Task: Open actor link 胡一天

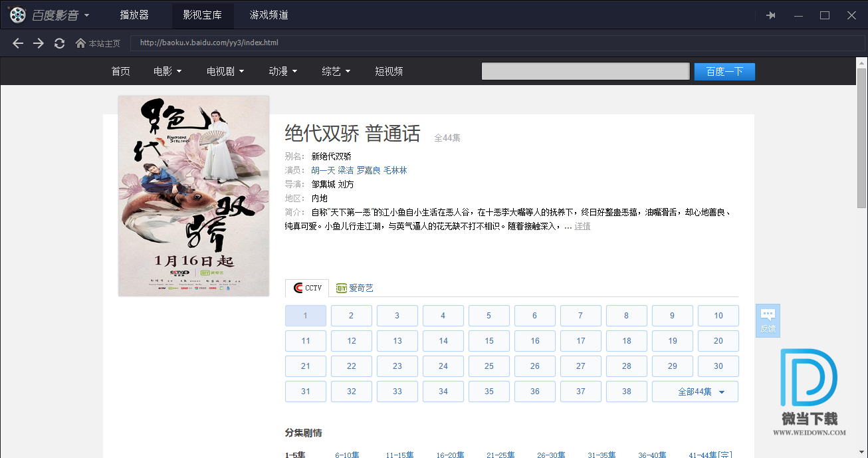Action: click(323, 170)
